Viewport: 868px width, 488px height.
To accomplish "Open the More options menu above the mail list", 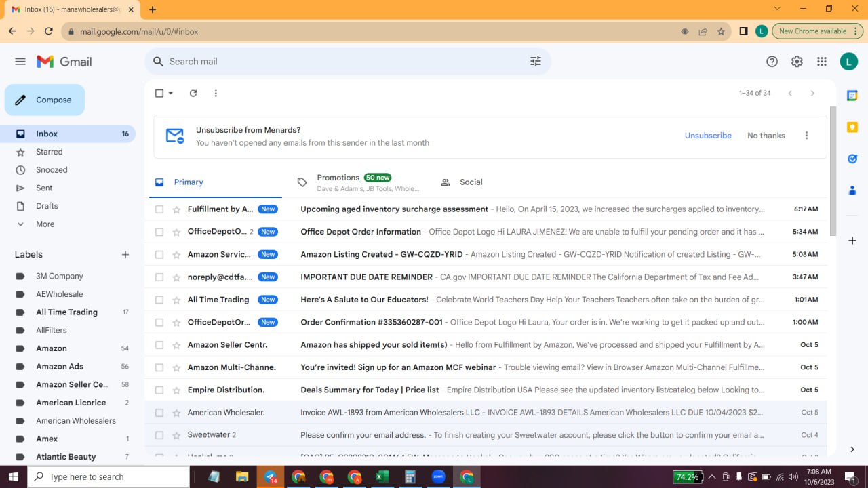I will point(216,94).
